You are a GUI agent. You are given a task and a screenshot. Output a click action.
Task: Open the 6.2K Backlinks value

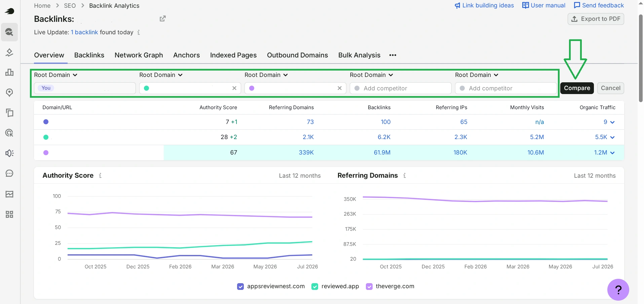coord(384,137)
